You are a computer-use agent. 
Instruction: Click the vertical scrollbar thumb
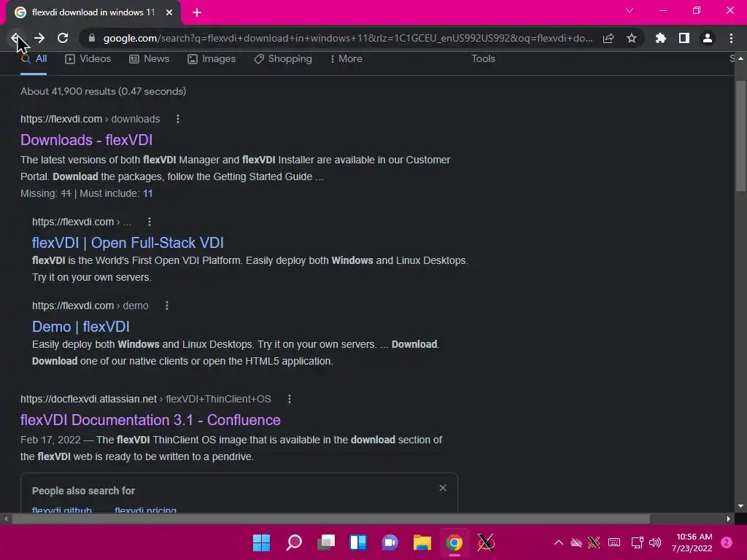pos(740,136)
